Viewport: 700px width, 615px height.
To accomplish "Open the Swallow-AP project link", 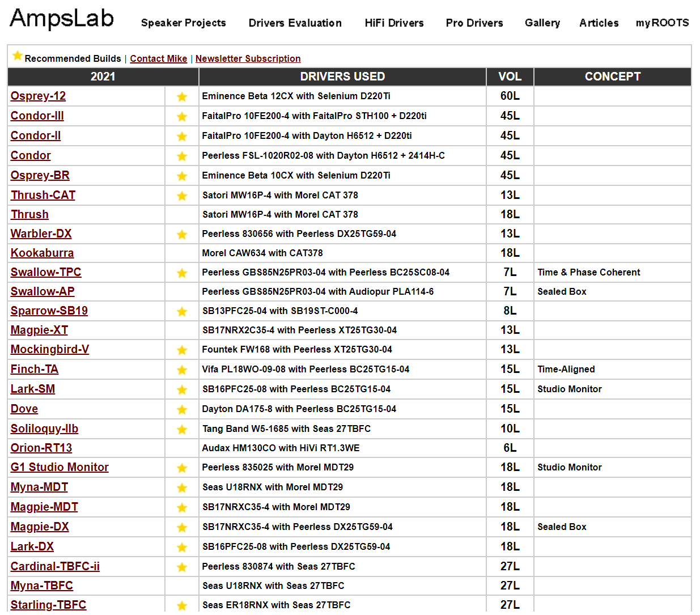I will [x=43, y=291].
